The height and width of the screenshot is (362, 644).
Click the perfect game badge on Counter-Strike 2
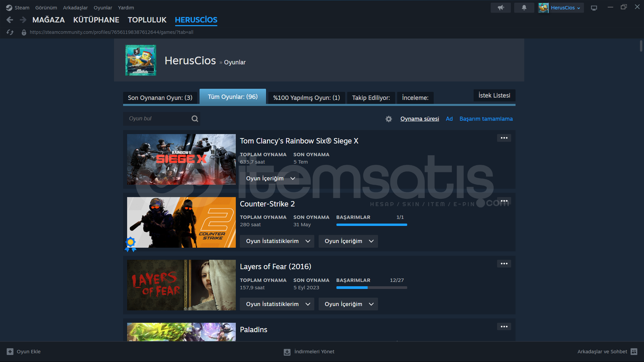[130, 244]
